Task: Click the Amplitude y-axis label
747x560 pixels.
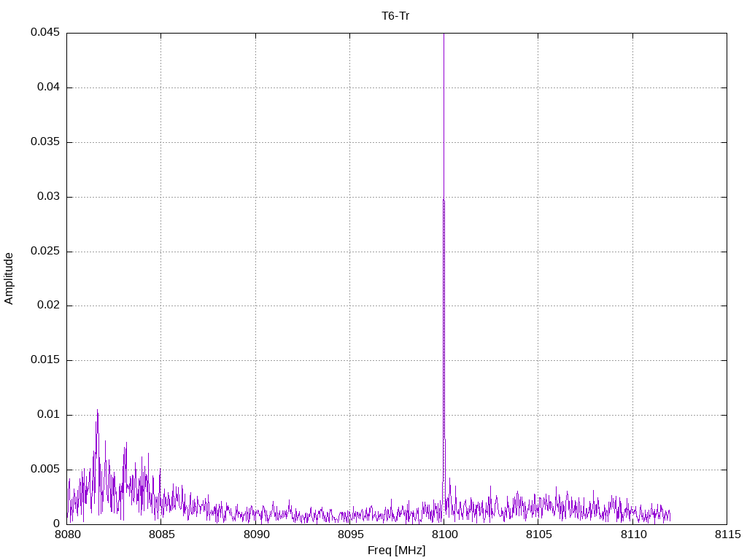Action: (x=9, y=279)
